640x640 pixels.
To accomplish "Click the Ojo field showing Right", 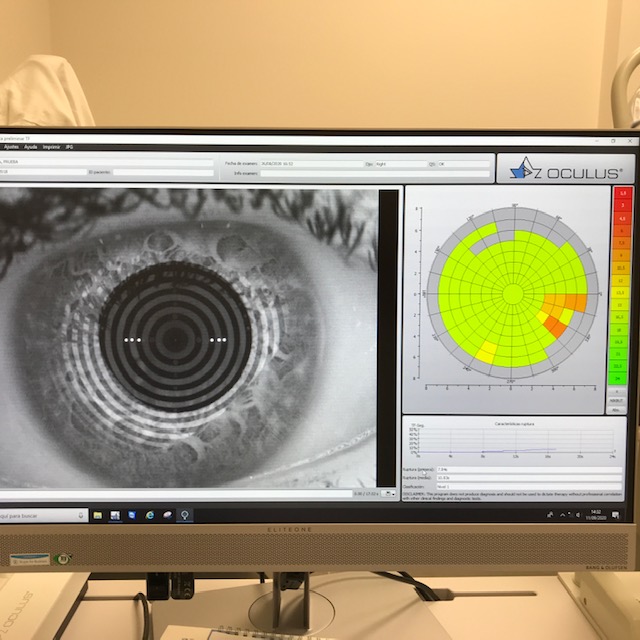I will (x=401, y=164).
